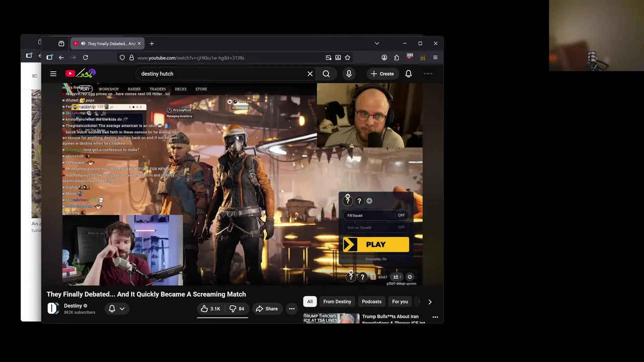Start voice search with microphone

pyautogui.click(x=349, y=74)
